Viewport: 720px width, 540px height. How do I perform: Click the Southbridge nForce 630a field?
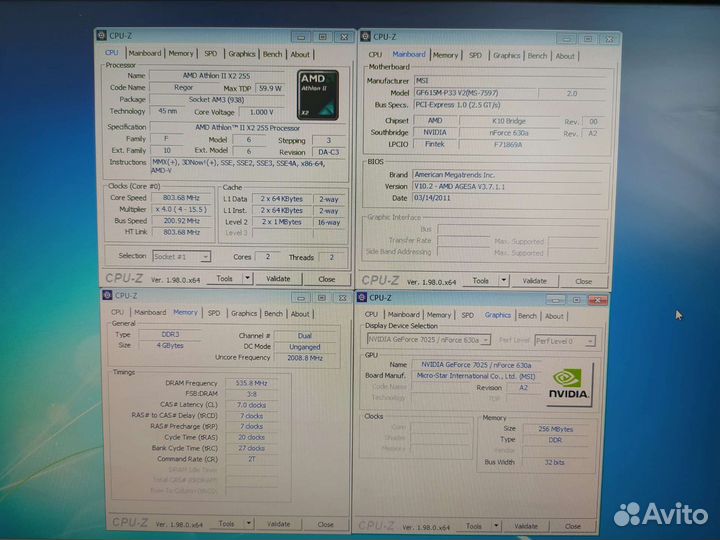pos(509,133)
